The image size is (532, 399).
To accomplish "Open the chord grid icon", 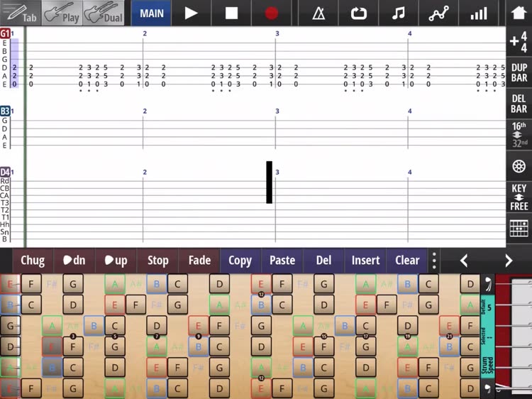I will (519, 228).
